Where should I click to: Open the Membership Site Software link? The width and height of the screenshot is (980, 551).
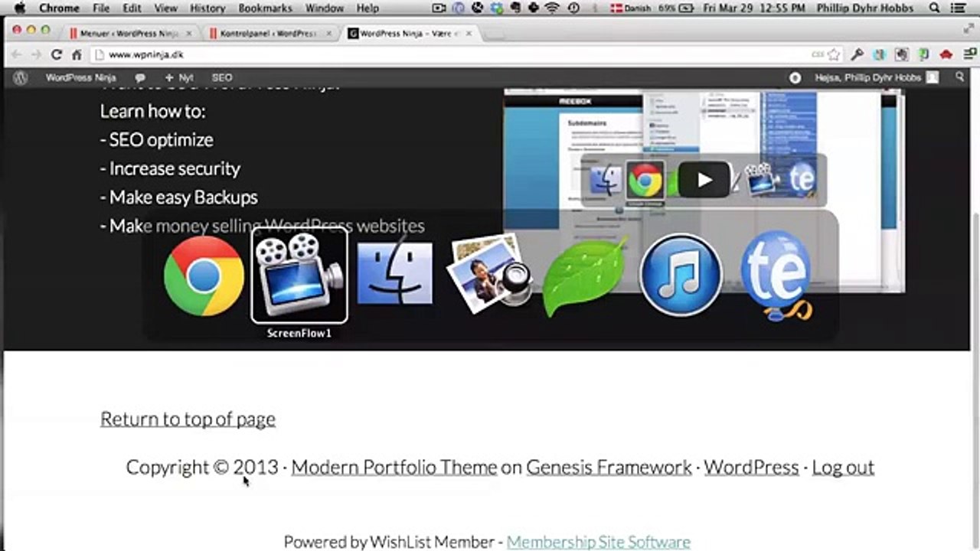pos(599,542)
